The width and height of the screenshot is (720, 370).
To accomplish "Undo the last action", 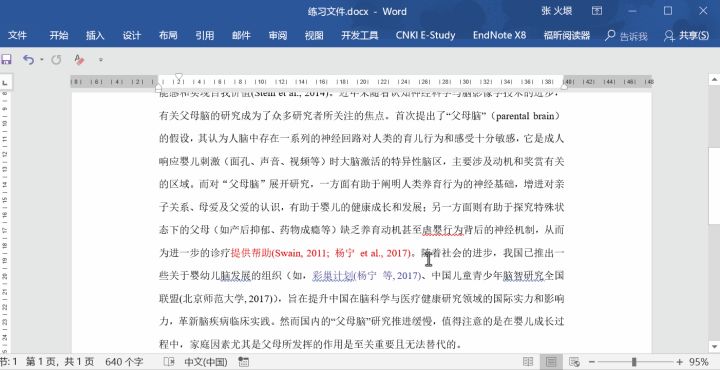I will (28, 60).
